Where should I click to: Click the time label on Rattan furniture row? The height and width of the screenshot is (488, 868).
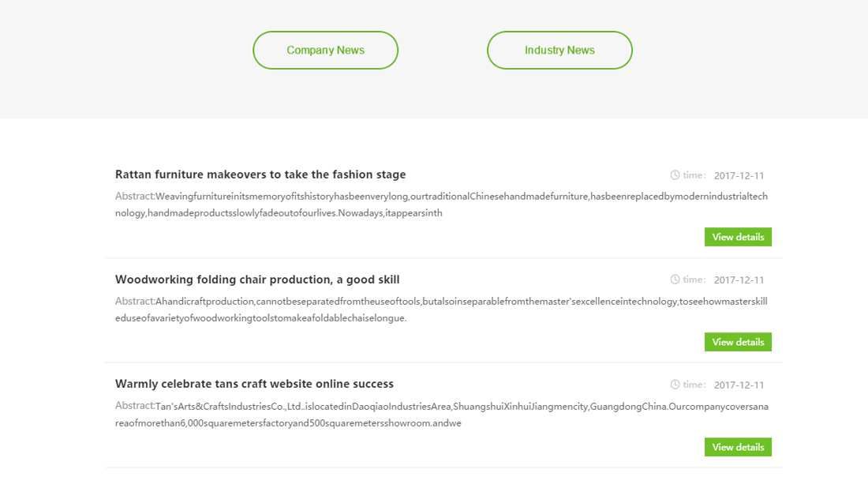(x=694, y=175)
